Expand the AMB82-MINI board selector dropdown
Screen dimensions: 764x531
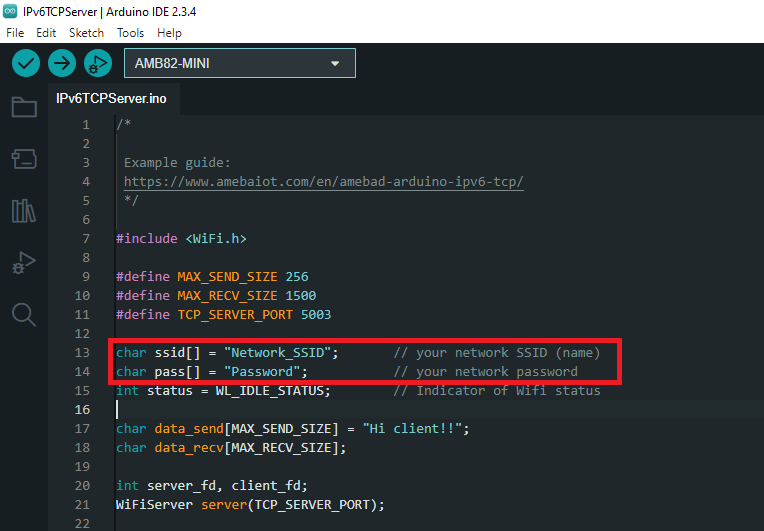(239, 64)
